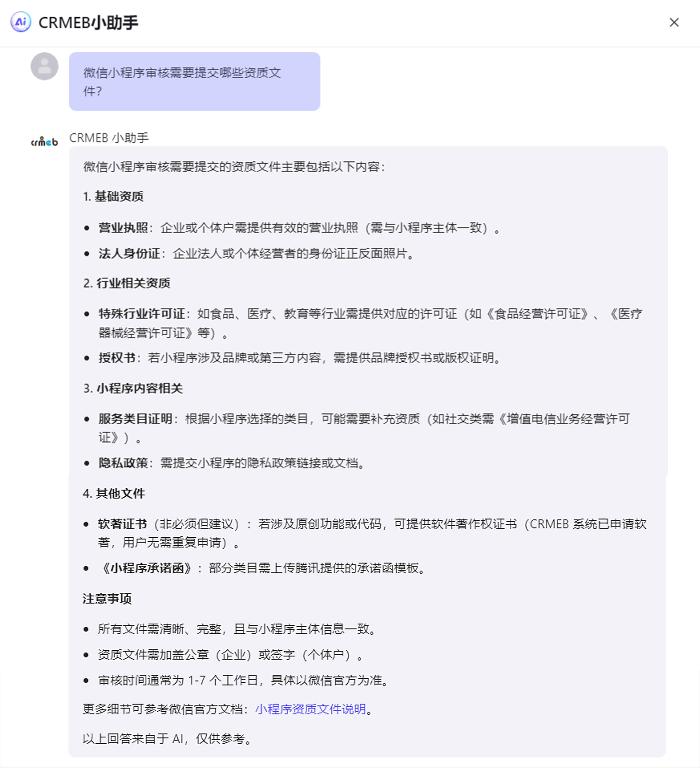Click the bold term 隐私政策
Screen dimensions: 700x768
click(x=123, y=463)
